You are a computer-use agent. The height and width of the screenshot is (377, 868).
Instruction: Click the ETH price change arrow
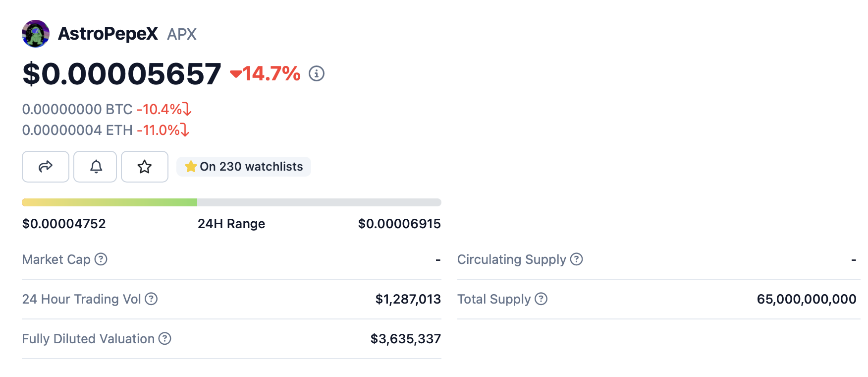[185, 130]
